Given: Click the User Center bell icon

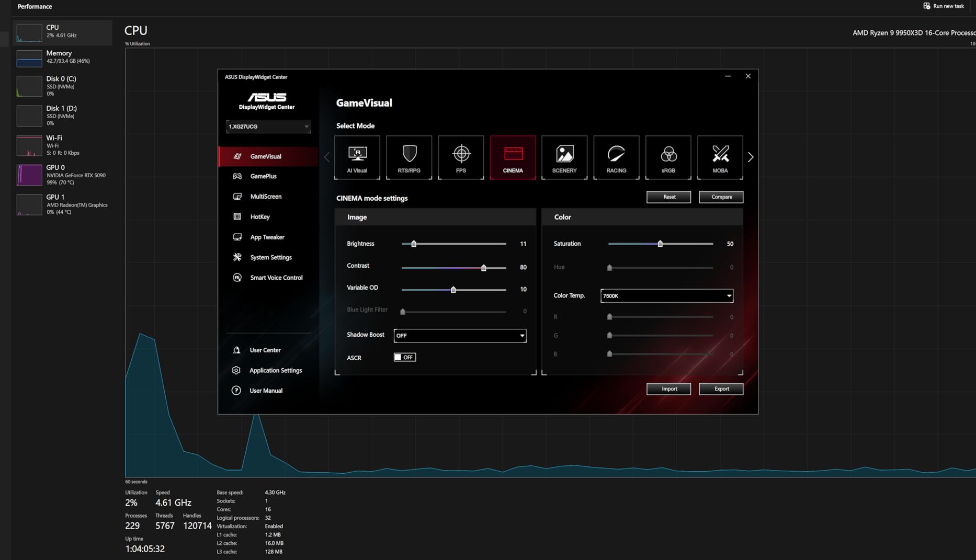Looking at the screenshot, I should 236,350.
